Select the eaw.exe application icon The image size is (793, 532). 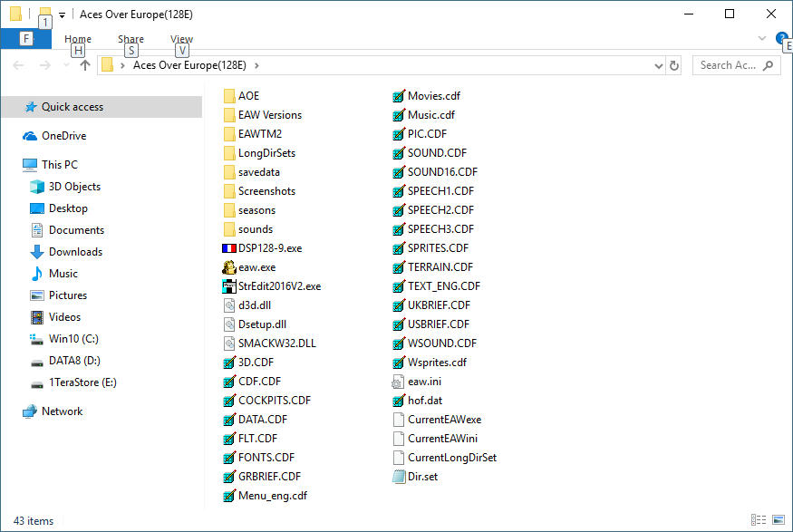tap(229, 267)
